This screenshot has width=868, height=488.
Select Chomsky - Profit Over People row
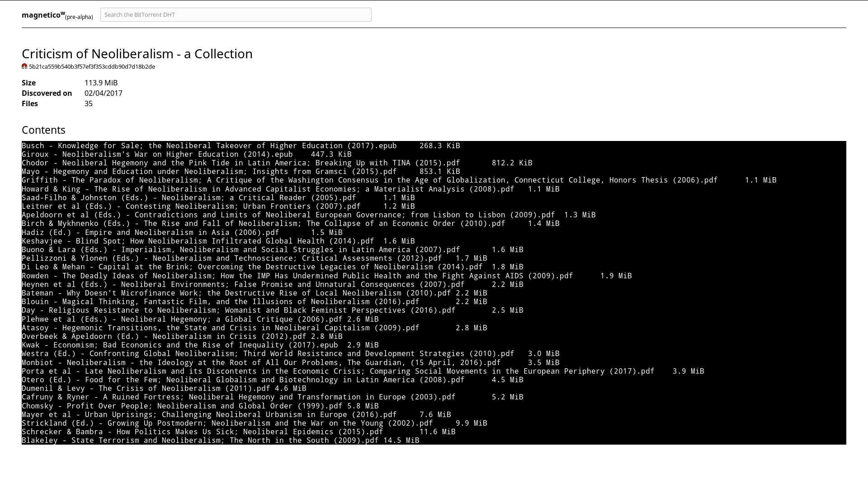click(x=200, y=406)
